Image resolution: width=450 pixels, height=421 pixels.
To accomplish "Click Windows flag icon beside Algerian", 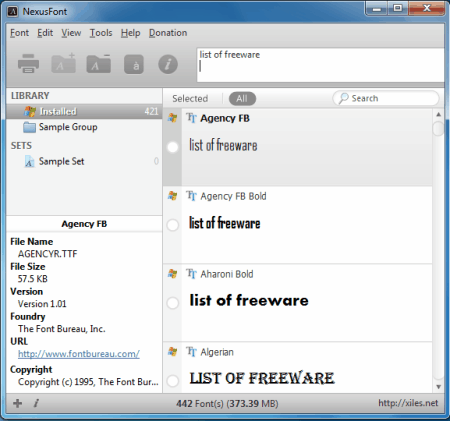I will (172, 351).
